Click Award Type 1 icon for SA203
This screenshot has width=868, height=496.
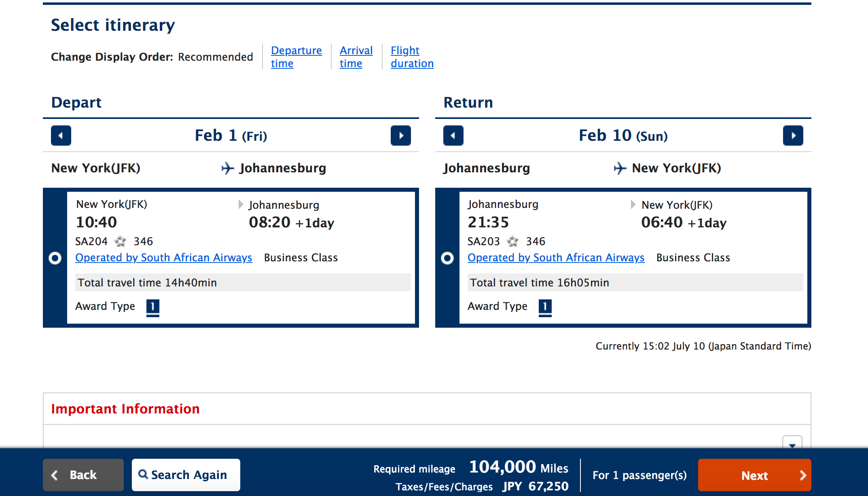[x=545, y=307]
